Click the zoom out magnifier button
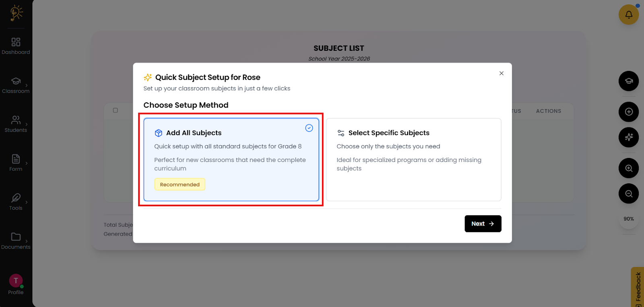 628,194
